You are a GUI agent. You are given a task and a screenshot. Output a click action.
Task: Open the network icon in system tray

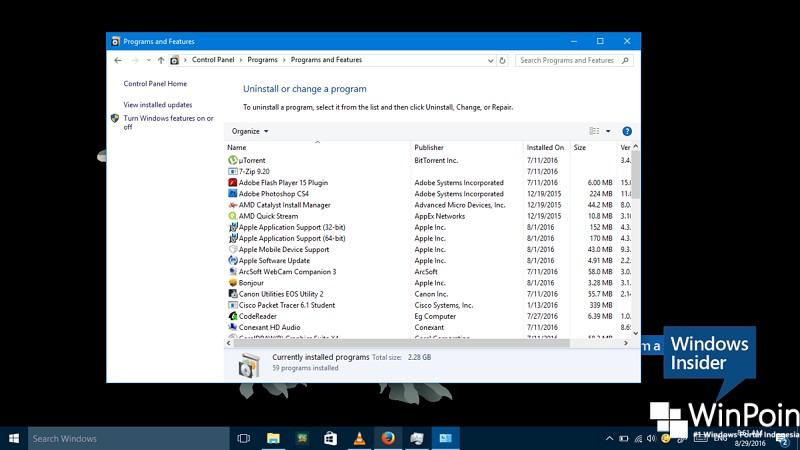[x=638, y=438]
